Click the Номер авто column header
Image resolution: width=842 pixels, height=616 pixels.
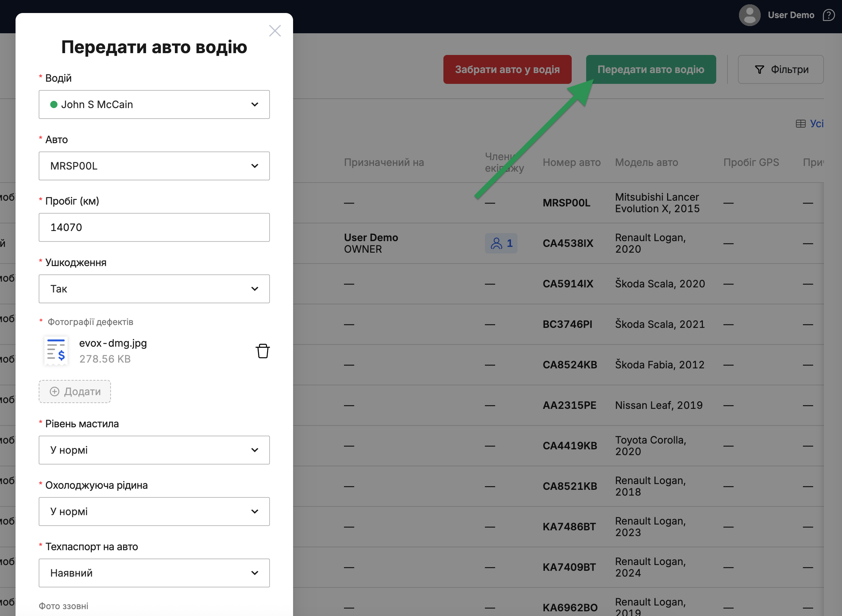click(571, 162)
